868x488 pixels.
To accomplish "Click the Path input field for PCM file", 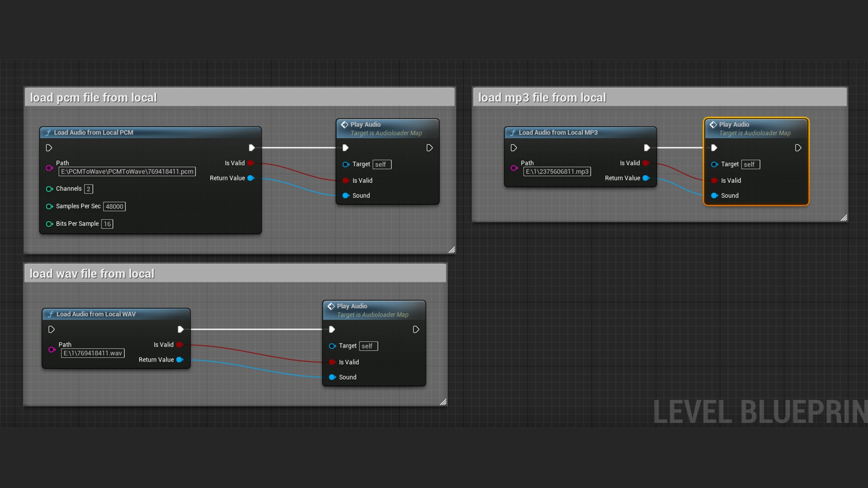I will [127, 171].
